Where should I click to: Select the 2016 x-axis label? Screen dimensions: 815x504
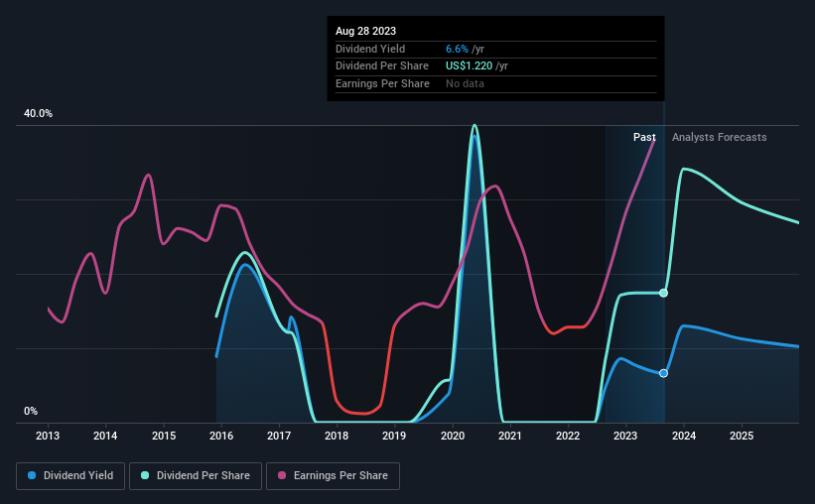(221, 436)
